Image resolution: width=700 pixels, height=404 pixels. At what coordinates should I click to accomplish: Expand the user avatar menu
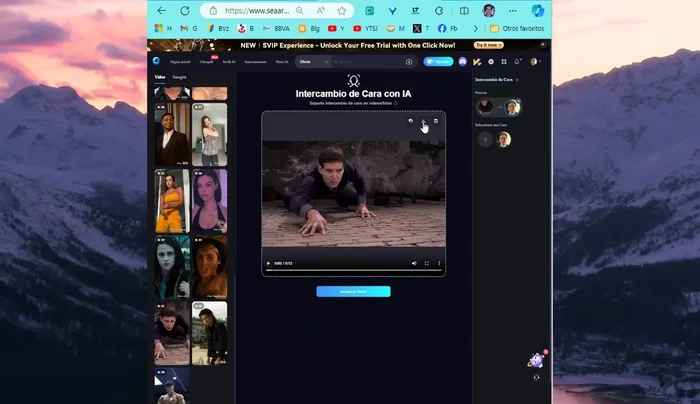535,62
